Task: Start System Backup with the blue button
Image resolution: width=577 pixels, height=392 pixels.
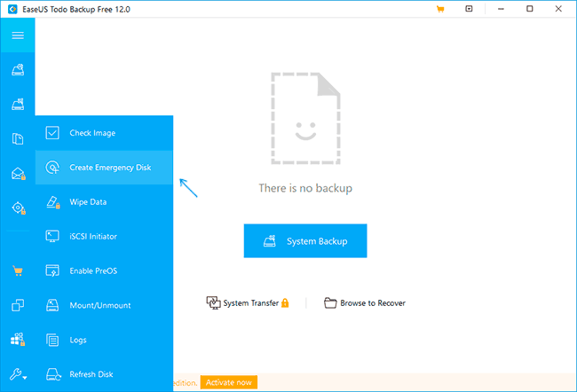Action: tap(305, 241)
